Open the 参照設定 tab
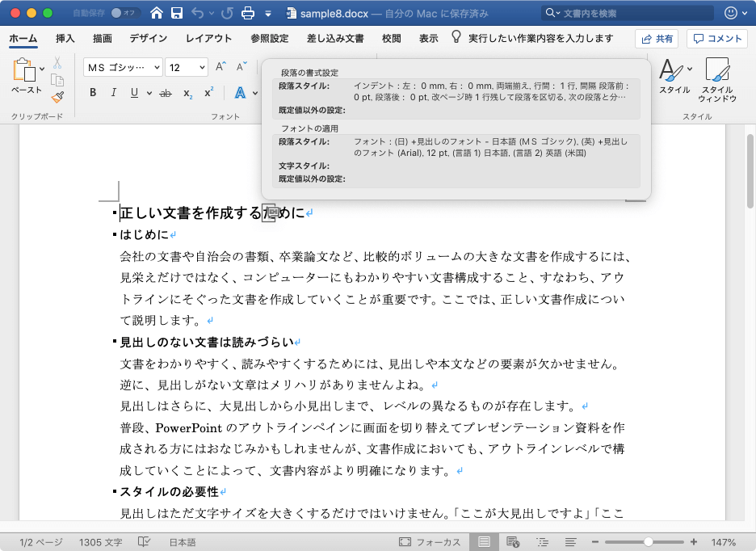The height and width of the screenshot is (551, 756). click(270, 39)
